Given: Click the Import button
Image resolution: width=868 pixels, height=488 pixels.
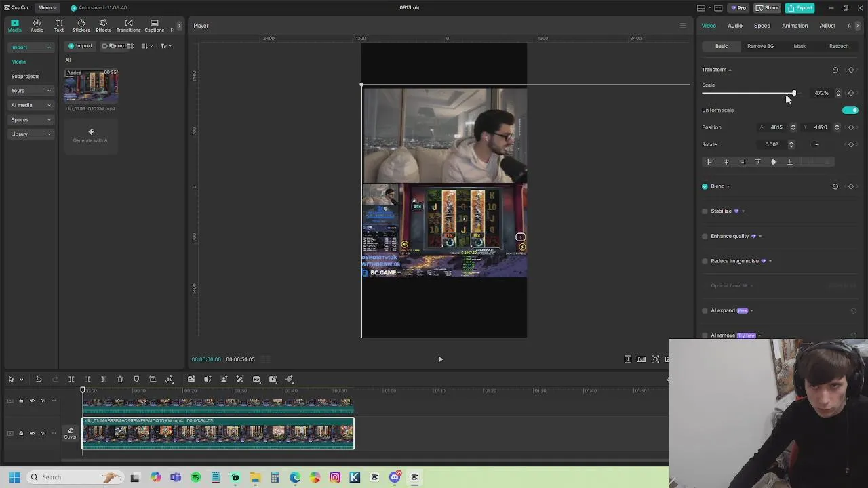Looking at the screenshot, I should point(80,46).
